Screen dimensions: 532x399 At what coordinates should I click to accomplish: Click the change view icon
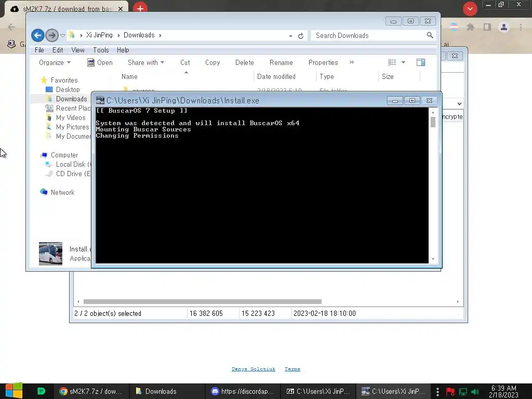pyautogui.click(x=392, y=62)
